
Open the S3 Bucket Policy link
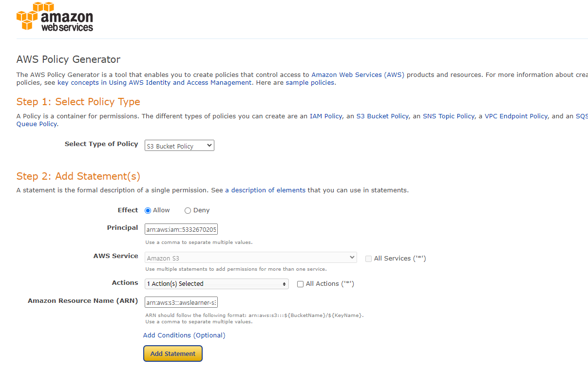coord(382,116)
